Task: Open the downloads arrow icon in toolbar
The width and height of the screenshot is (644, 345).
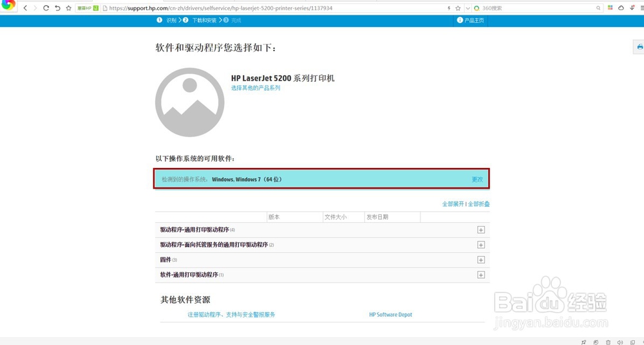Action: (632, 8)
